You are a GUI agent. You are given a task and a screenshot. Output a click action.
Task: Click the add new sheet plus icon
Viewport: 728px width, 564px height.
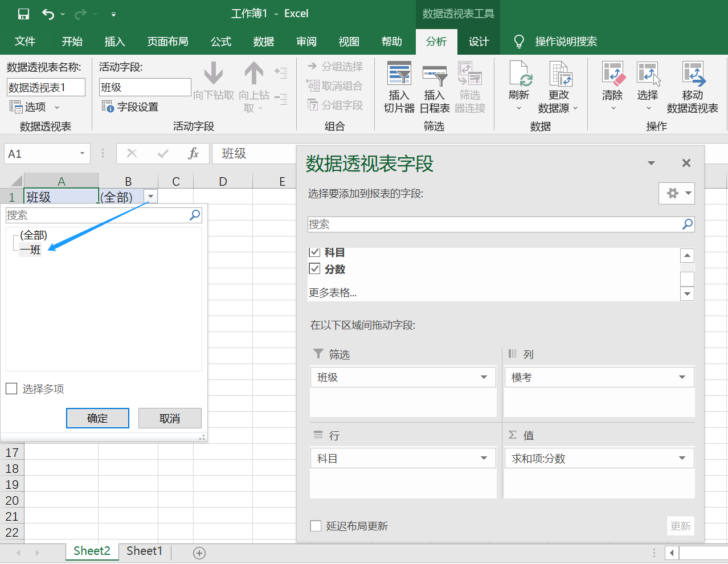(199, 553)
